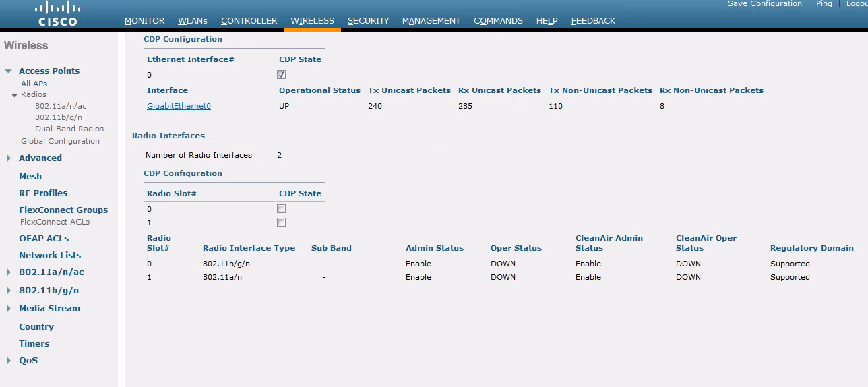Click the Cisco logo icon

click(x=57, y=13)
